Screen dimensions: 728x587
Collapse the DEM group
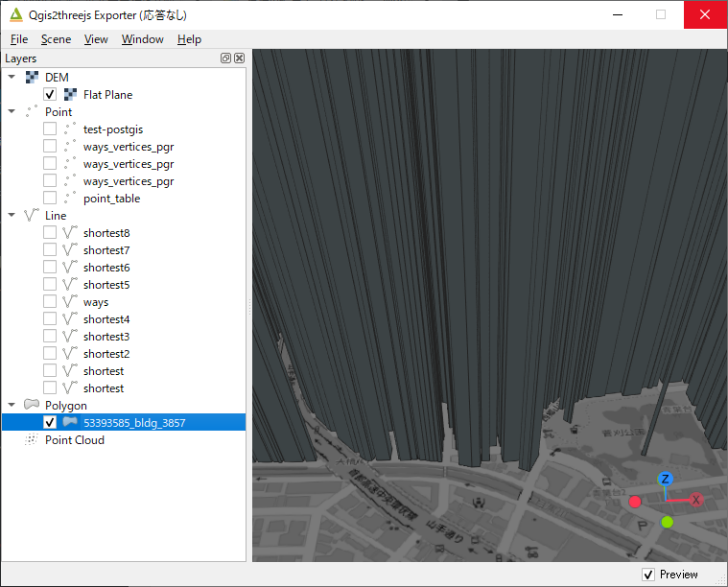point(12,78)
